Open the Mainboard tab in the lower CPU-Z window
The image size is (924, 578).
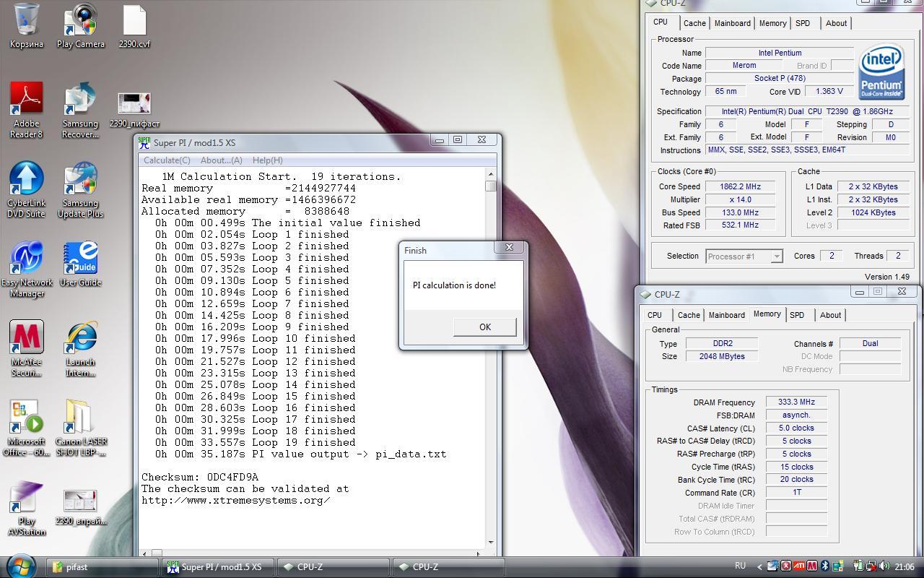[x=726, y=315]
